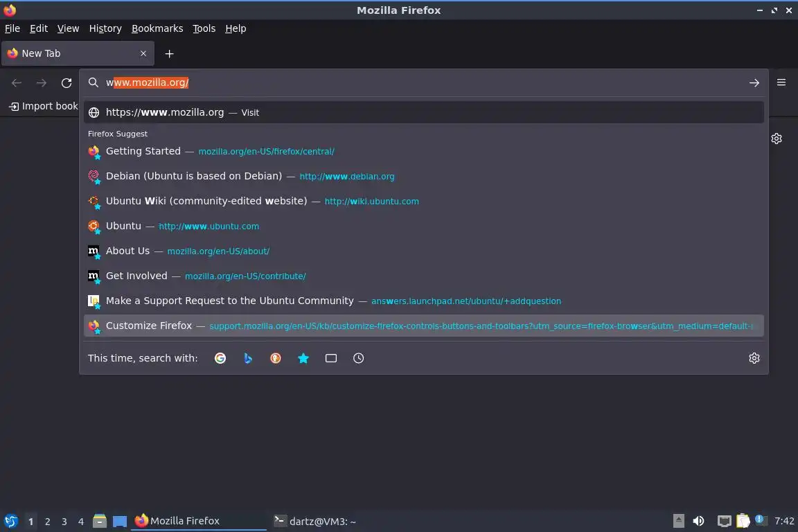Go back with the left arrow button

(x=17, y=82)
